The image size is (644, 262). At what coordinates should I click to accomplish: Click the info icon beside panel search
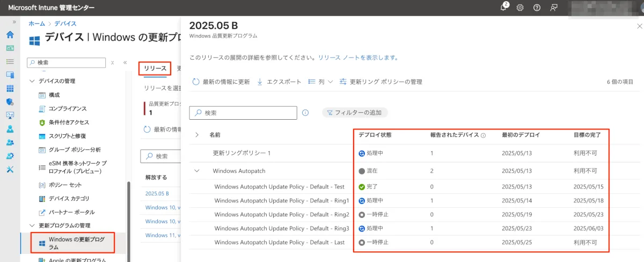tap(305, 113)
